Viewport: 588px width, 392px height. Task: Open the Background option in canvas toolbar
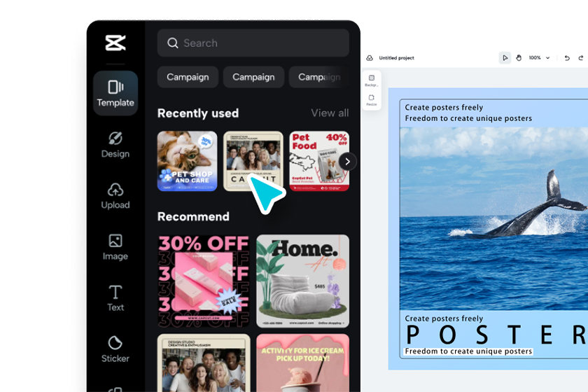point(372,80)
